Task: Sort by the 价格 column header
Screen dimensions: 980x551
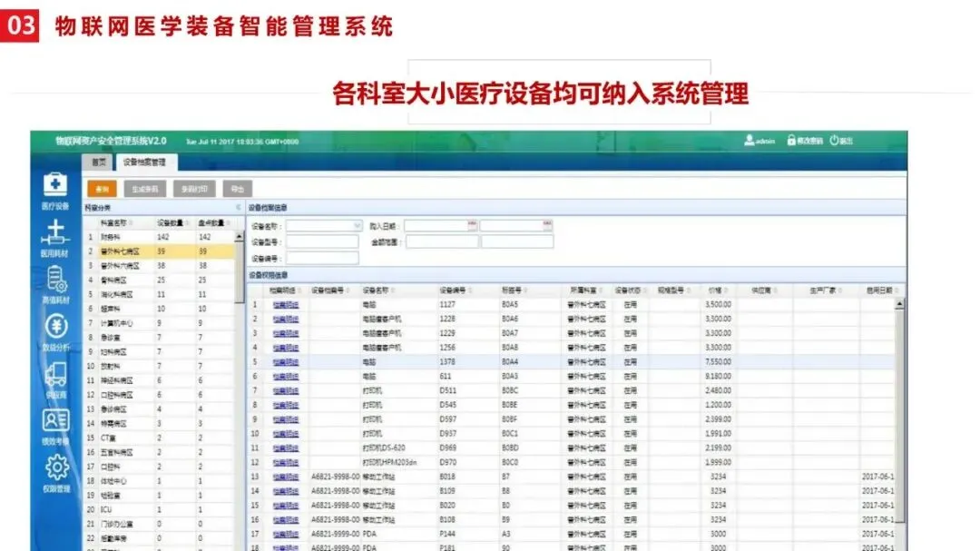Action: 715,290
